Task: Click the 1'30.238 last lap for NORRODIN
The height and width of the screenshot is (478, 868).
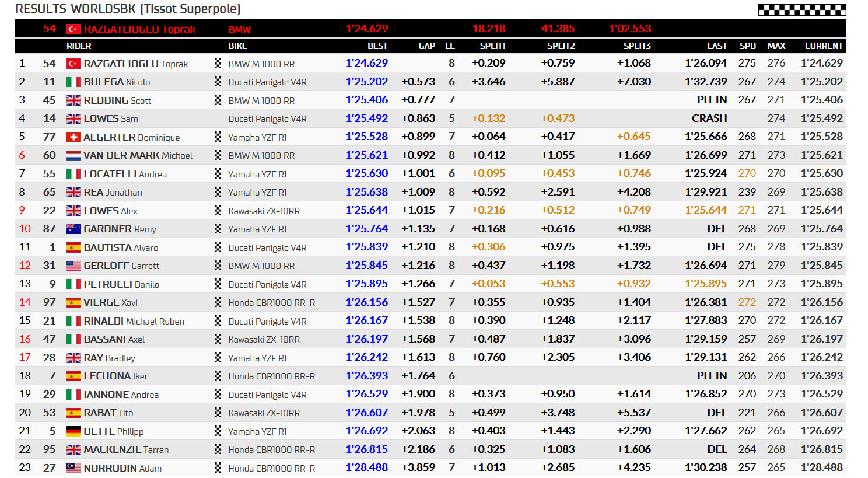Action: tap(706, 467)
